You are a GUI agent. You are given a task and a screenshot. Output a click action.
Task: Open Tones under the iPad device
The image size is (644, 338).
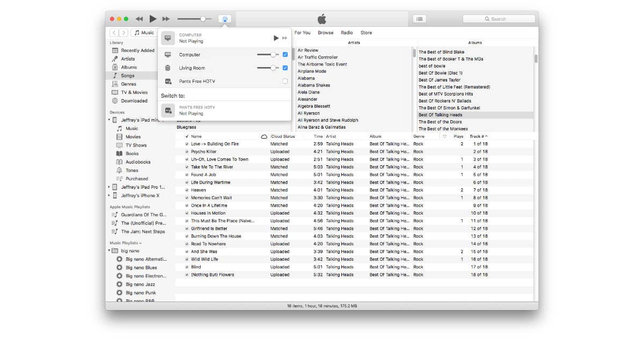[x=132, y=171]
